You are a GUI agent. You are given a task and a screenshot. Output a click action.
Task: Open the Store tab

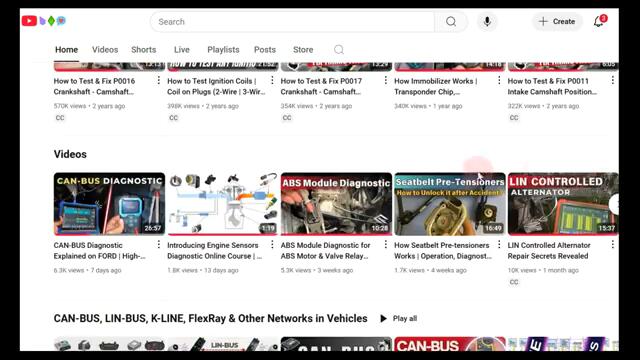coord(303,50)
